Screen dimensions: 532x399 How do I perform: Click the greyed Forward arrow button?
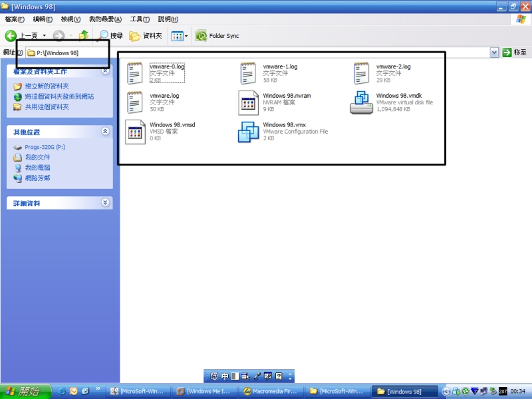point(59,36)
